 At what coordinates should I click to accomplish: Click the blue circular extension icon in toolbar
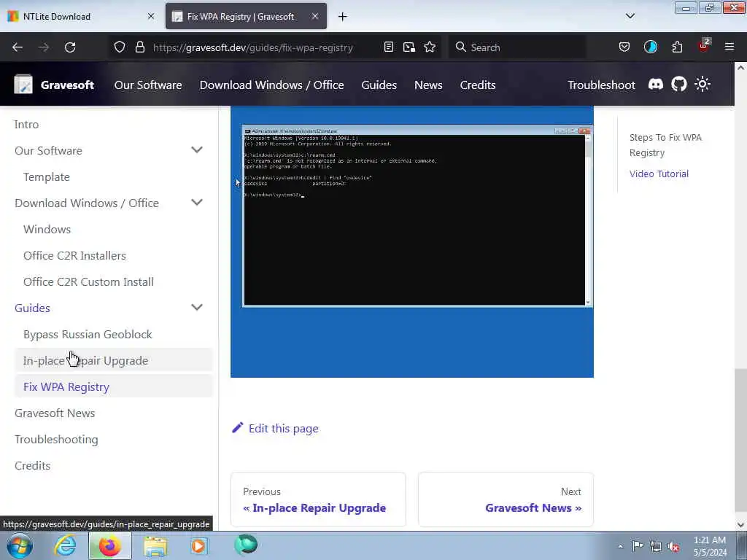tap(650, 47)
